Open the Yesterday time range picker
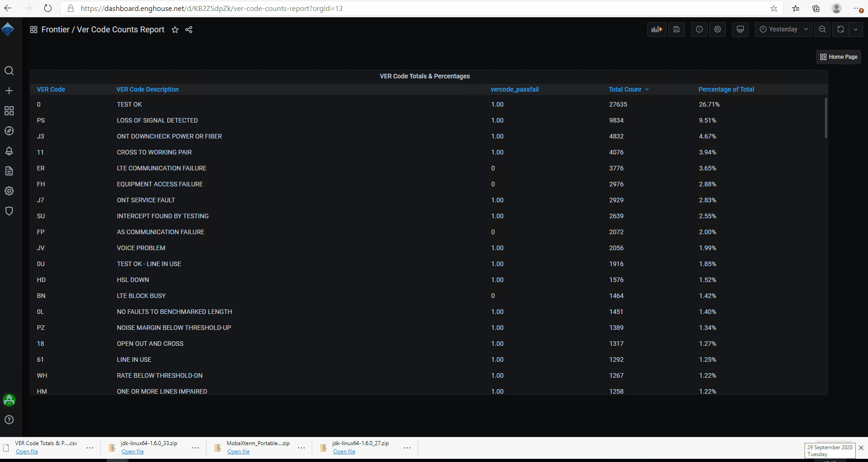Viewport: 868px width, 462px height. [x=782, y=29]
